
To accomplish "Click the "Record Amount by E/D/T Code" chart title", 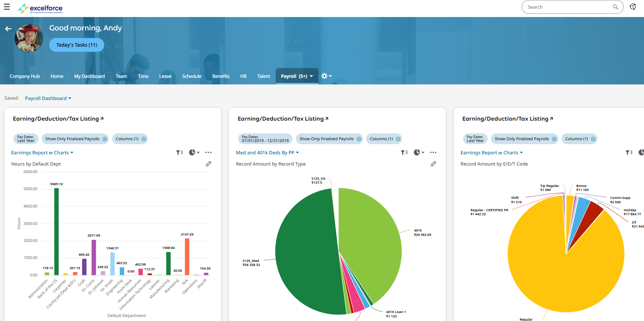I will [494, 164].
